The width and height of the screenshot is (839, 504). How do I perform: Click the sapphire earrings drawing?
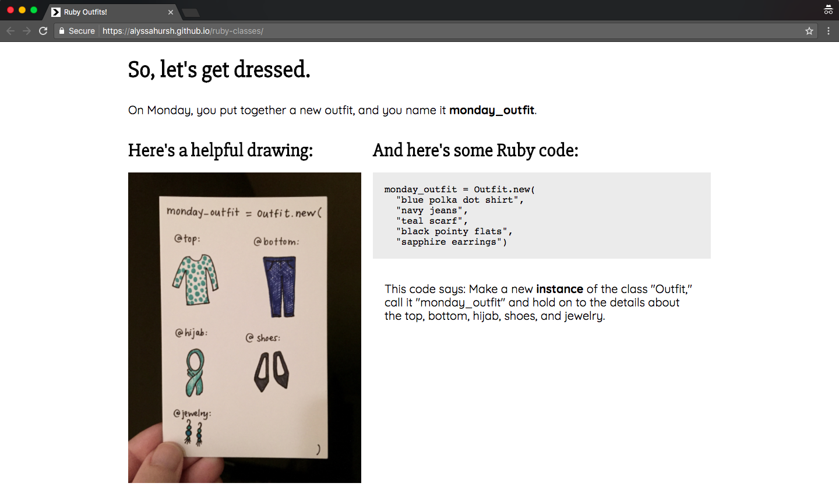pyautogui.click(x=193, y=433)
